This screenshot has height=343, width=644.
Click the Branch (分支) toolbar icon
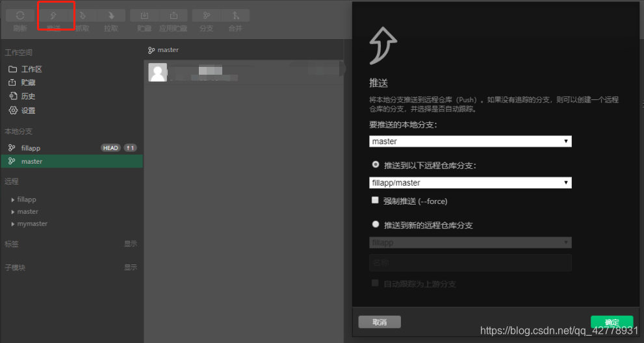(x=206, y=16)
